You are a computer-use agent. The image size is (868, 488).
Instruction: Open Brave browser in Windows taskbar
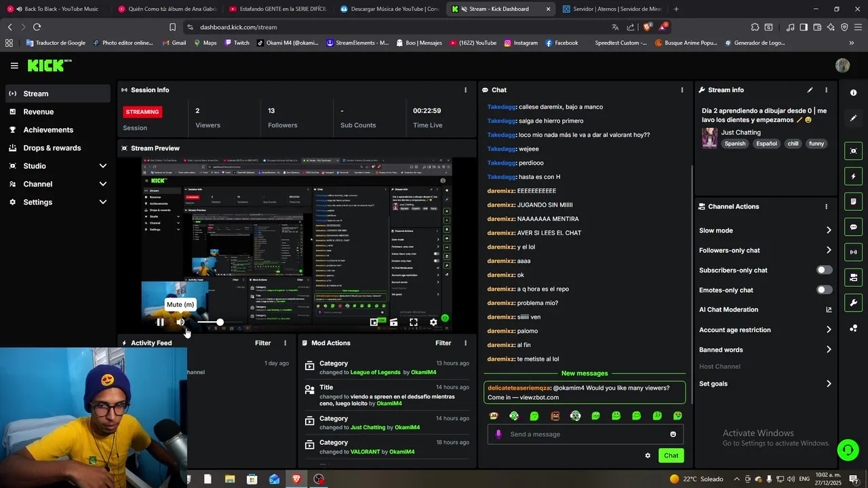pyautogui.click(x=296, y=479)
